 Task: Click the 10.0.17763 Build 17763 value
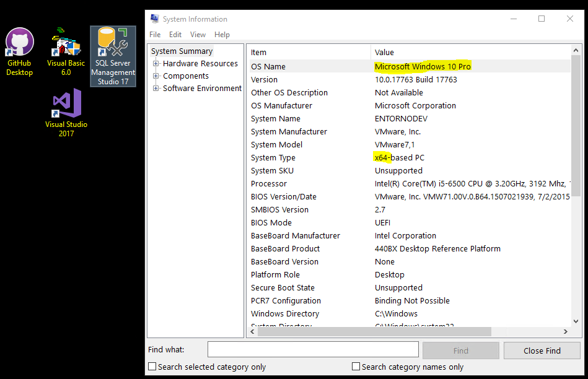(x=416, y=79)
